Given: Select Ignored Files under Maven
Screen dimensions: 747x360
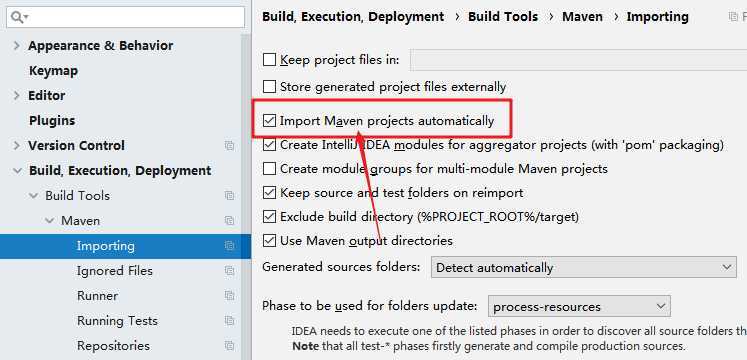Looking at the screenshot, I should tap(114, 271).
